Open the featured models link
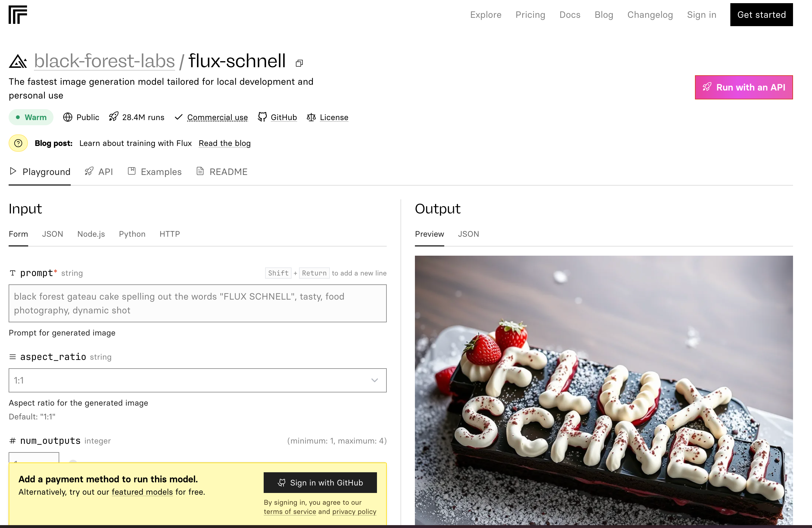Viewport: 812px width, 528px height. (x=142, y=492)
